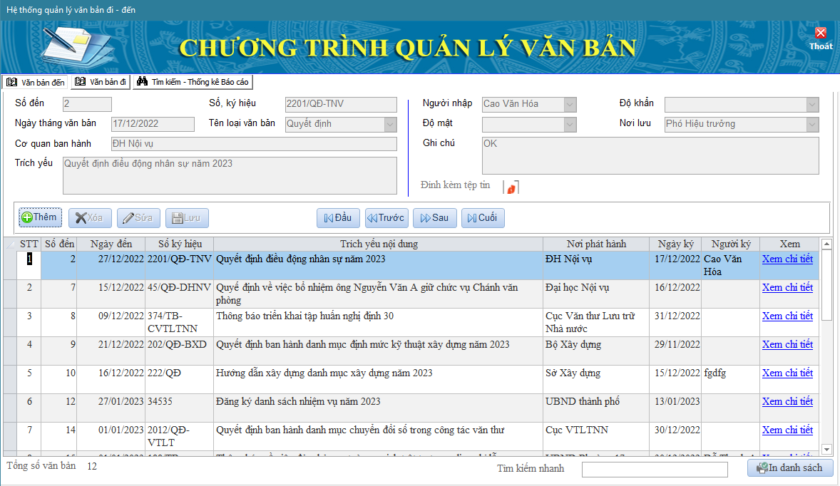Screen dimensions: 840x486
Task: Open Xem chi tiết for row 3
Action: click(787, 316)
